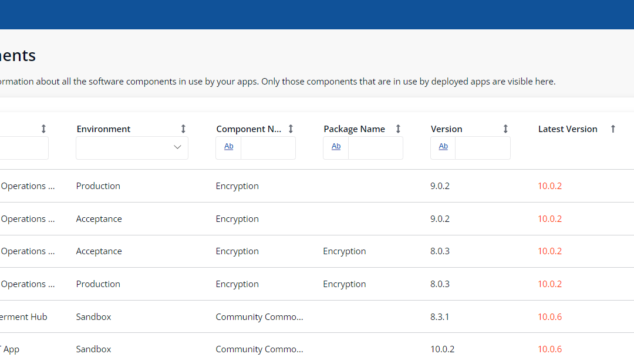This screenshot has width=634, height=364.
Task: Select Sandbox in the 8.3.1 row
Action: point(93,316)
